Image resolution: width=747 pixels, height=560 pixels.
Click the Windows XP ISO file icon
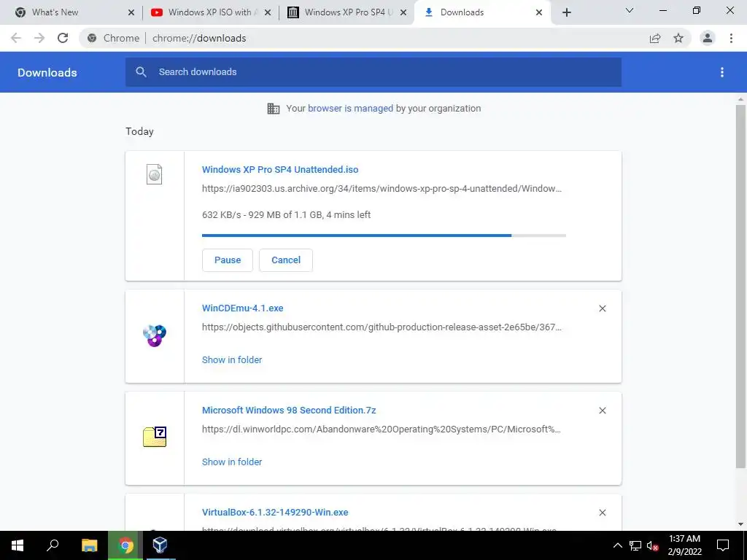(x=155, y=174)
